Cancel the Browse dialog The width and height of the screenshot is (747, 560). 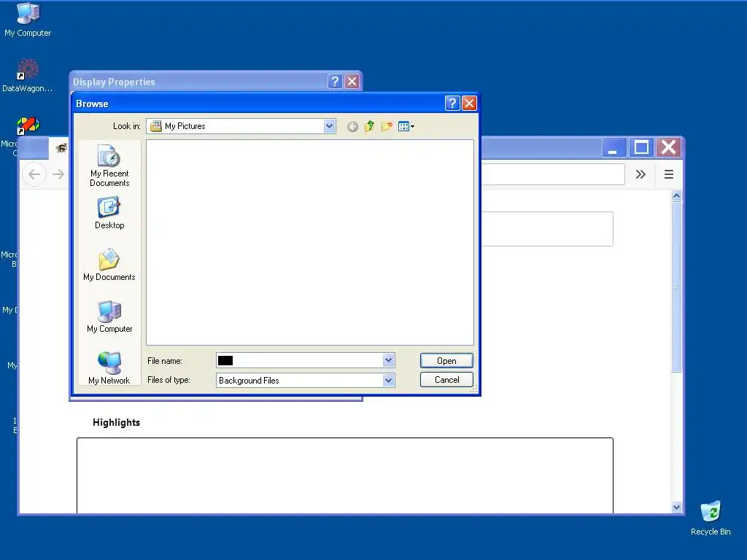[x=446, y=379]
